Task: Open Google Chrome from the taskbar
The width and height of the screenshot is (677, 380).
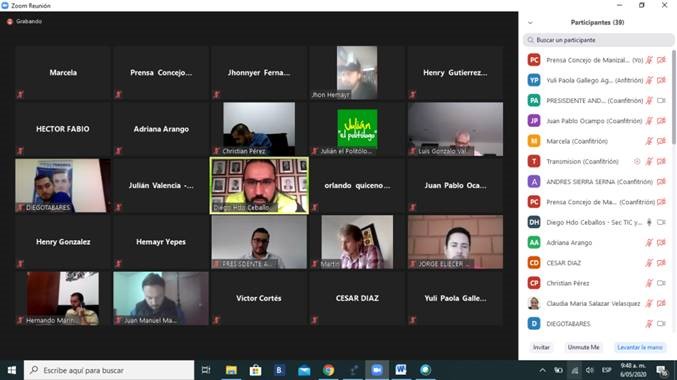Action: point(329,370)
